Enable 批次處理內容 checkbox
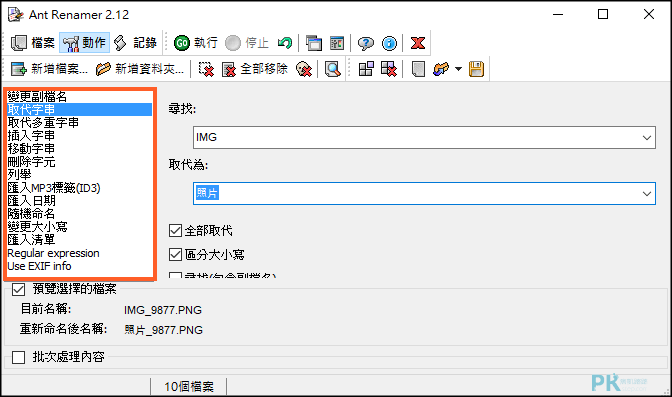The image size is (672, 397). pos(18,357)
